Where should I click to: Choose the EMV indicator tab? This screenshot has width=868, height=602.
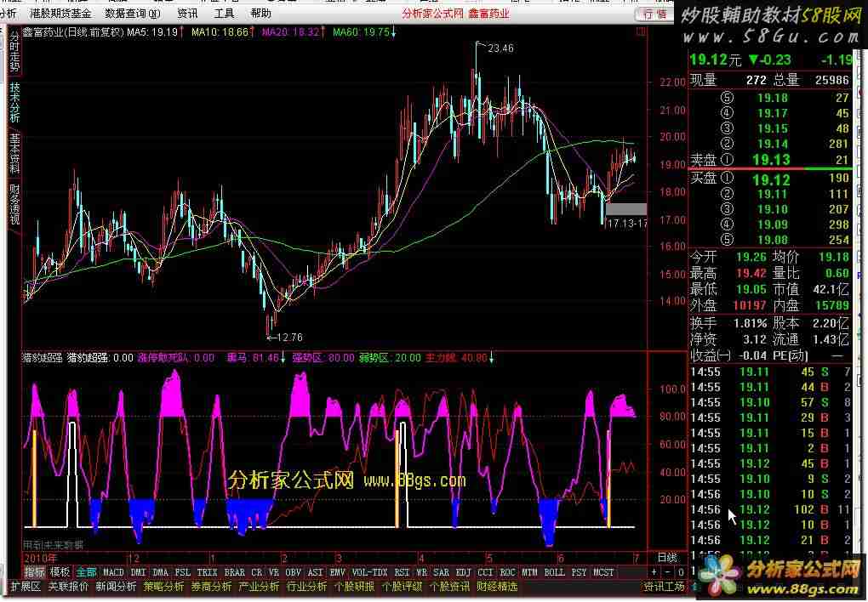point(337,572)
